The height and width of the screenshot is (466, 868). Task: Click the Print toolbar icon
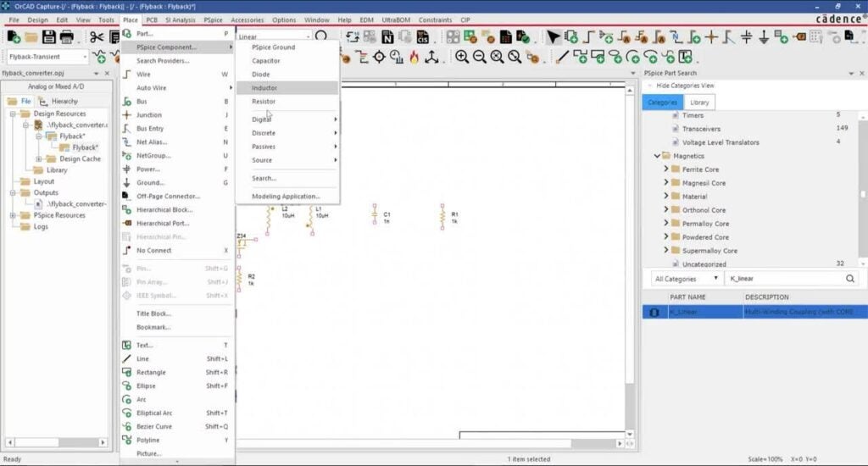coord(66,37)
